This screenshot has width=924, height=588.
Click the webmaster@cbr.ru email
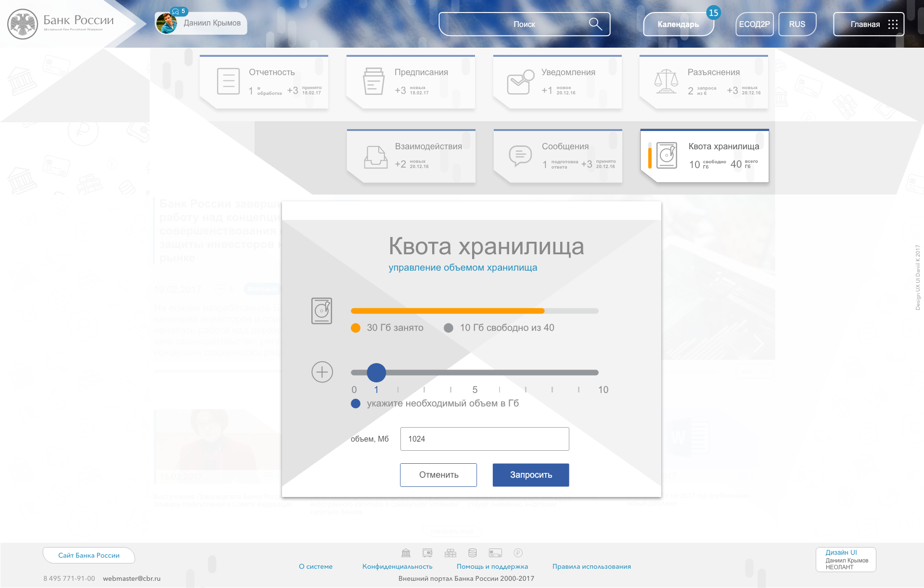pos(132,578)
